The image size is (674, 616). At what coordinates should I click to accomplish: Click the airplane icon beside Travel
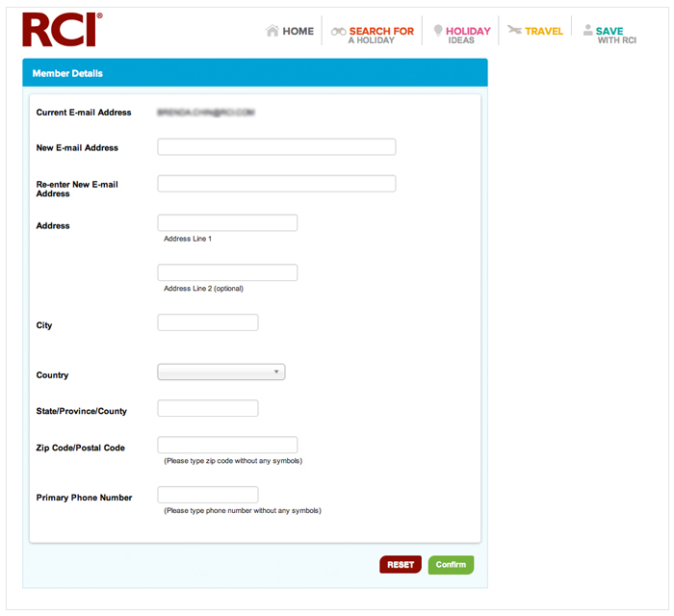click(x=514, y=31)
